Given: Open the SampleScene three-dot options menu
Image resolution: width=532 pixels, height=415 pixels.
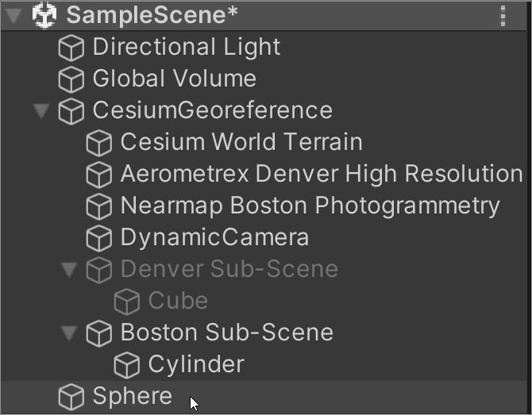Looking at the screenshot, I should [x=503, y=15].
